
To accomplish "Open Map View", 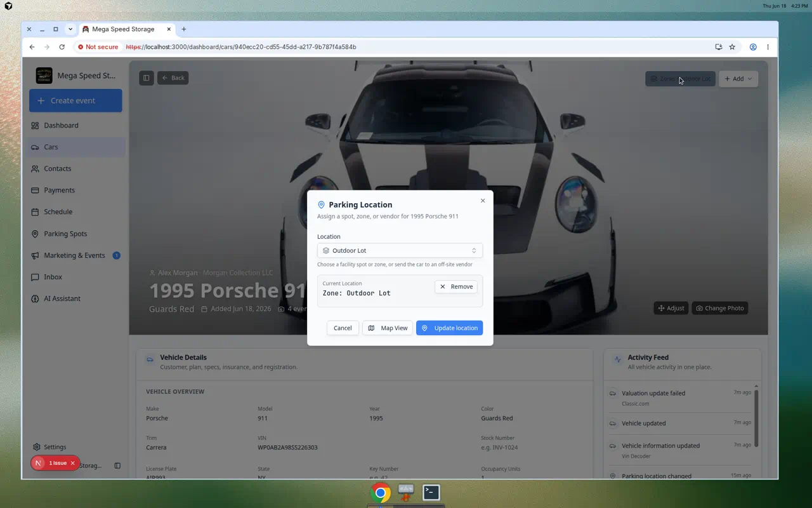I will pyautogui.click(x=388, y=328).
